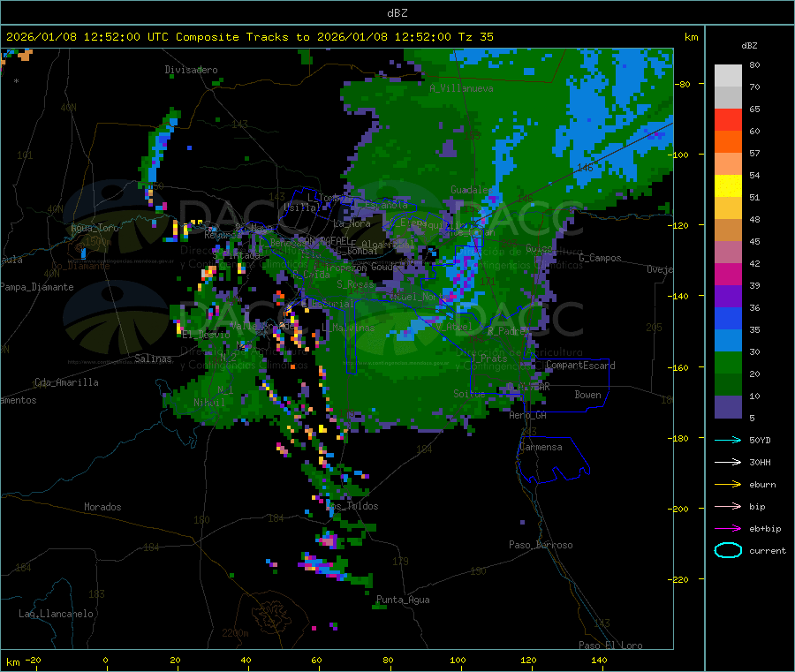Click the 'Paso_El_Loro' place label
Viewport: 795px width, 672px height.
[x=610, y=646]
